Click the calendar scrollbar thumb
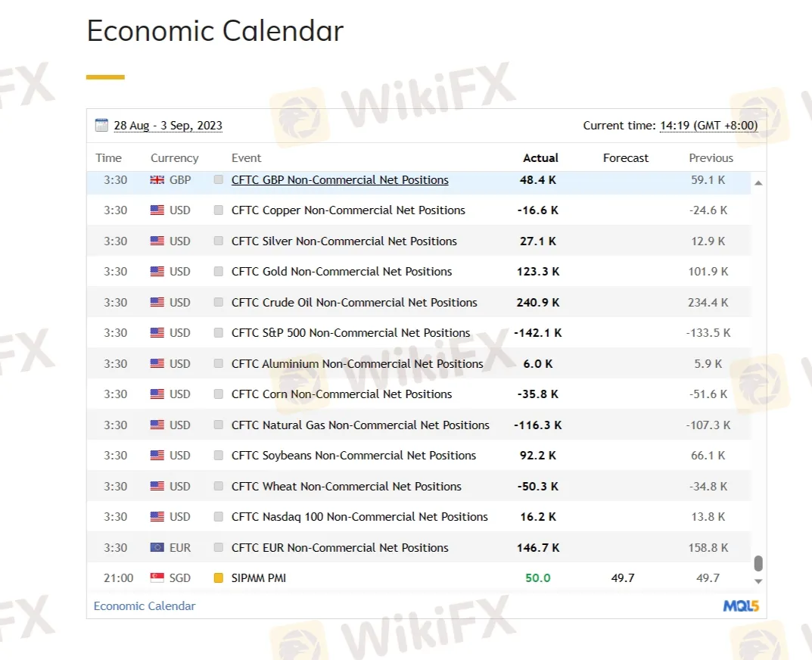 pos(758,563)
